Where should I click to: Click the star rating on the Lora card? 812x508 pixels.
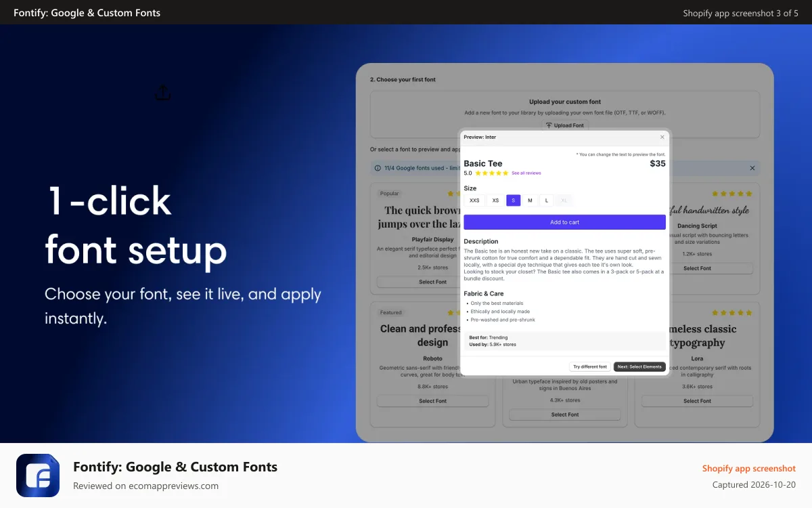(731, 313)
